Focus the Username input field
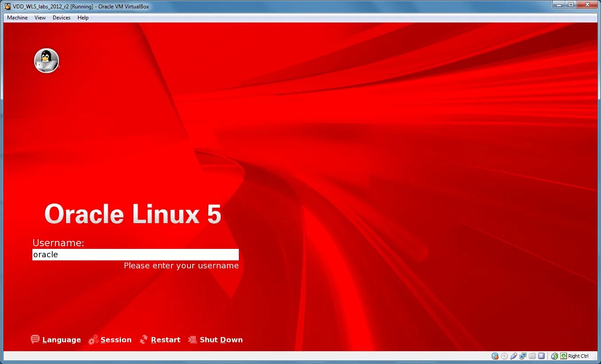This screenshot has height=364, width=601. 136,255
